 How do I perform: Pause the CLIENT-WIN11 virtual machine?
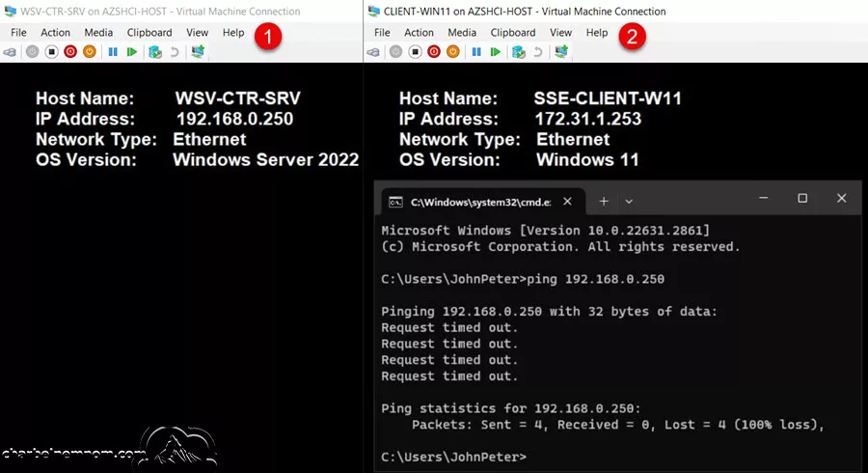pos(476,52)
